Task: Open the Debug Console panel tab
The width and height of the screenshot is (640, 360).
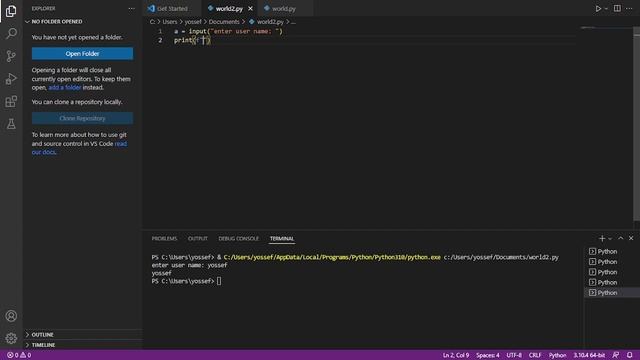Action: (x=238, y=238)
